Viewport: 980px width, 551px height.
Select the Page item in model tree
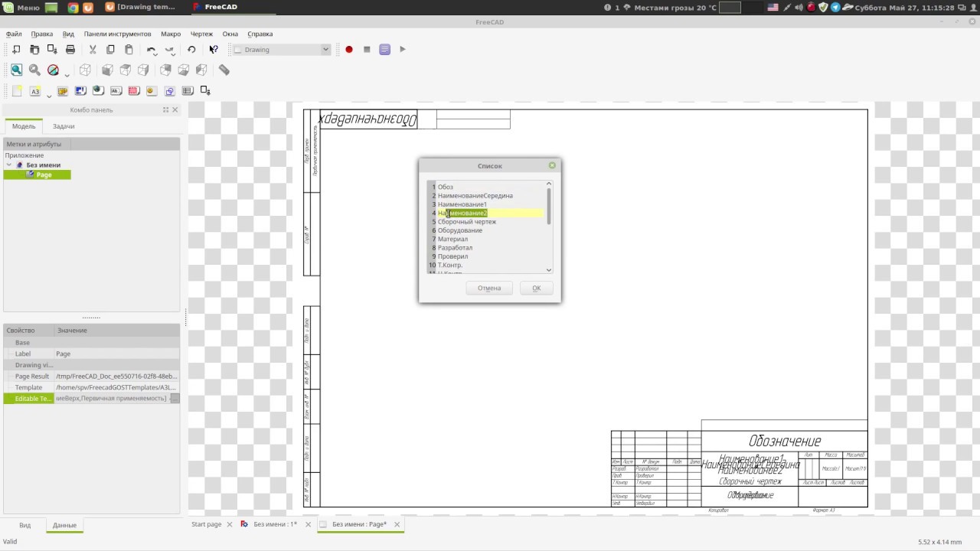(x=44, y=174)
